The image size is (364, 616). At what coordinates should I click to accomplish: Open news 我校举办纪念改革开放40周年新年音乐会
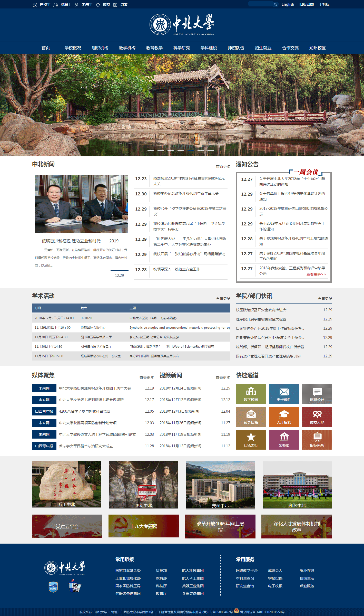(186, 193)
